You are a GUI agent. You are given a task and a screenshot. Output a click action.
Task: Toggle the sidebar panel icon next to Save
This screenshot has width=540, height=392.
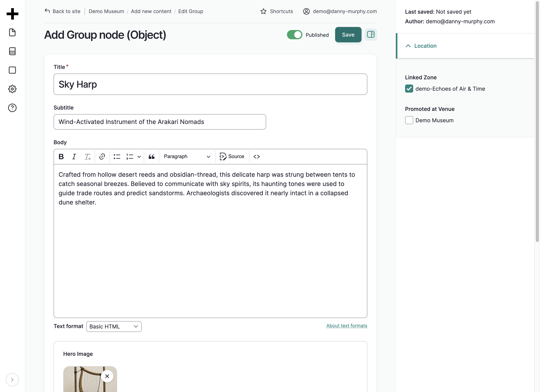[371, 35]
